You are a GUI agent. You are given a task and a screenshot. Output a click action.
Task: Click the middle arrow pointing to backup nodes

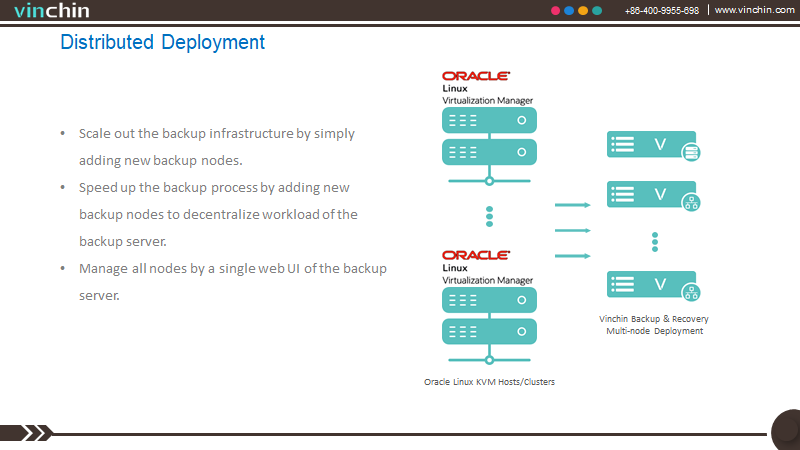572,231
